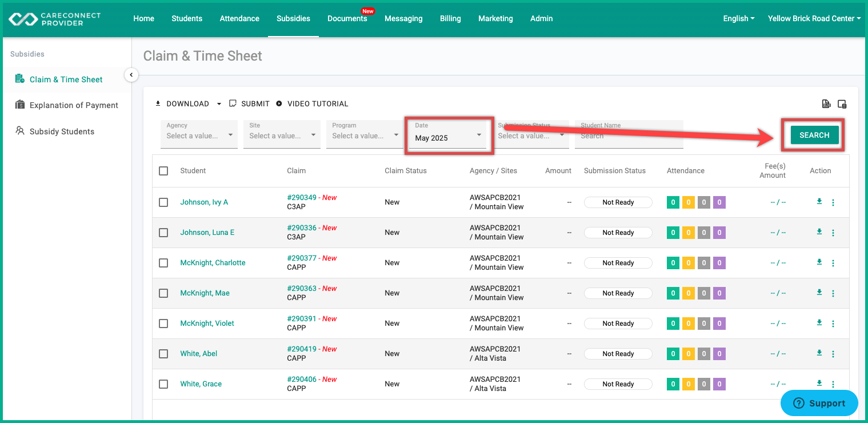This screenshot has width=868, height=423.
Task: Expand the Download options caret
Action: (219, 104)
